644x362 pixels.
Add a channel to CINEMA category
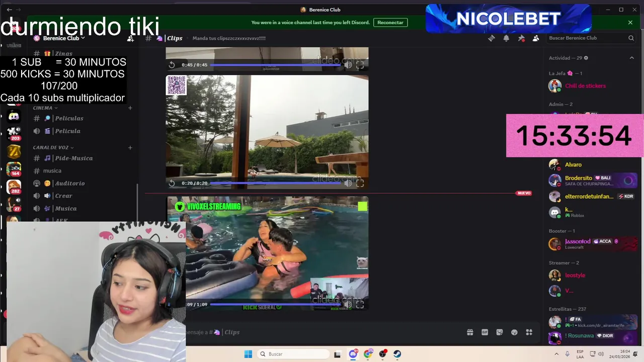pos(130,108)
